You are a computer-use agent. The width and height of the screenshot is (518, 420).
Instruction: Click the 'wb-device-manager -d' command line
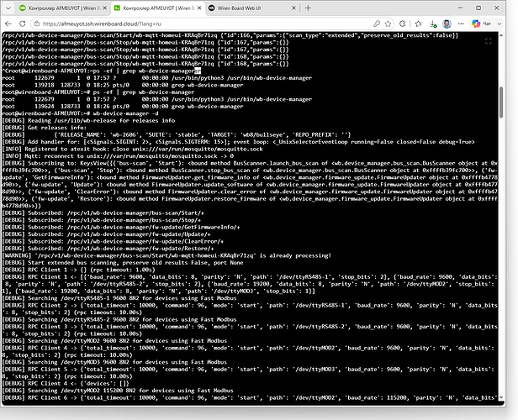(x=80, y=113)
